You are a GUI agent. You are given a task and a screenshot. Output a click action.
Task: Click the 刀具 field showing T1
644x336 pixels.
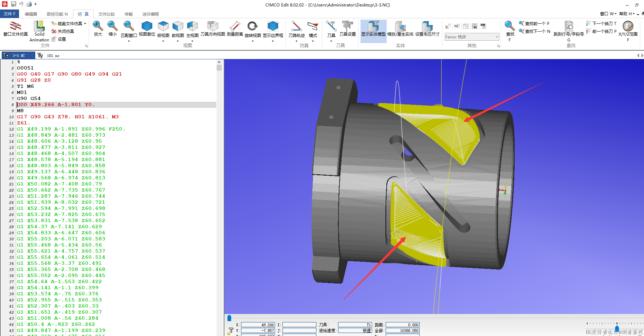point(355,324)
